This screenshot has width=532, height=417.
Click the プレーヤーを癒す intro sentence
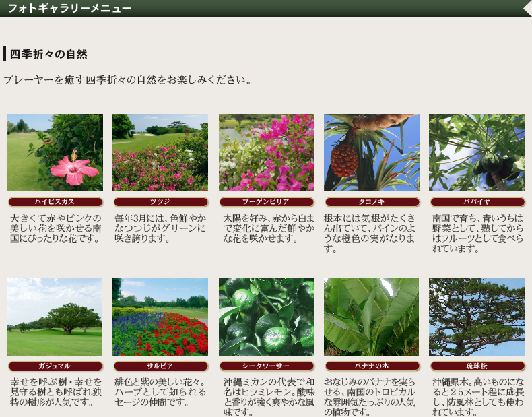(127, 79)
